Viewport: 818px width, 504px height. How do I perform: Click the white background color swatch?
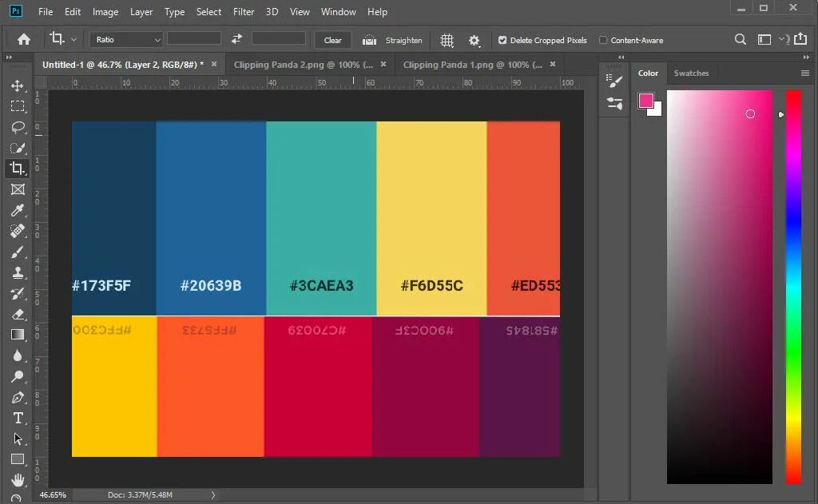click(x=657, y=110)
